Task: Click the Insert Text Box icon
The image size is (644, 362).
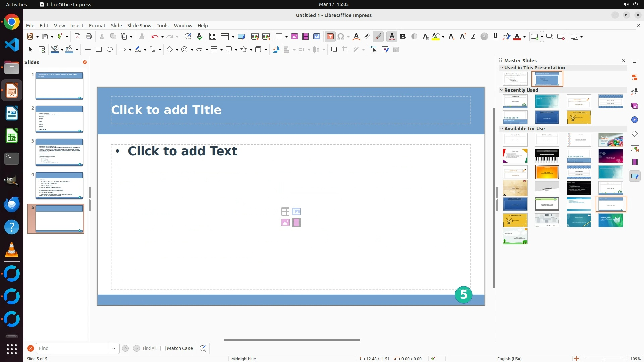Action: pyautogui.click(x=330, y=37)
